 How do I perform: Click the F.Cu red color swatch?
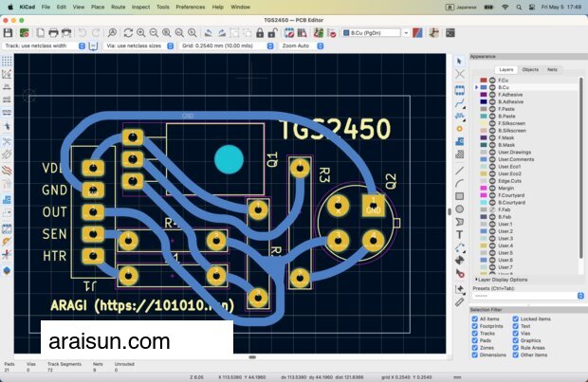pyautogui.click(x=484, y=81)
